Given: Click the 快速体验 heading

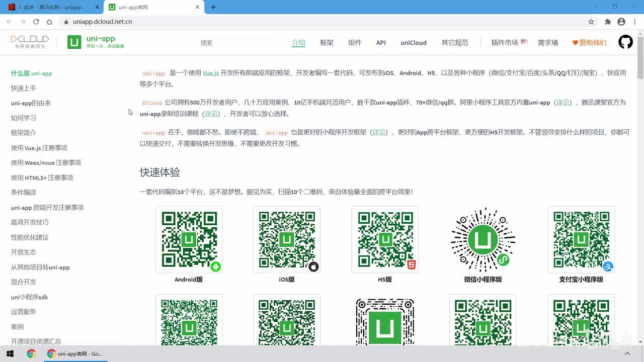Looking at the screenshot, I should pos(160,172).
